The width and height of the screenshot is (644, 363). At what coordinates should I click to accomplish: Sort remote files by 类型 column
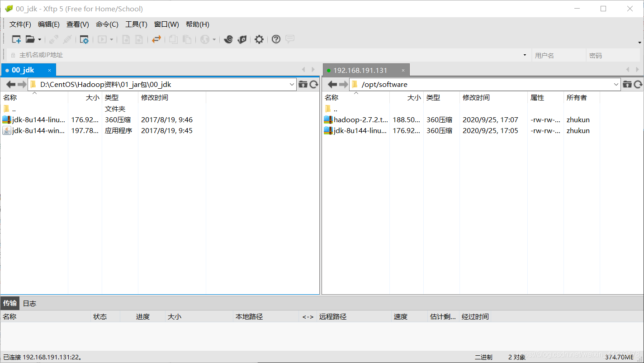coord(441,97)
